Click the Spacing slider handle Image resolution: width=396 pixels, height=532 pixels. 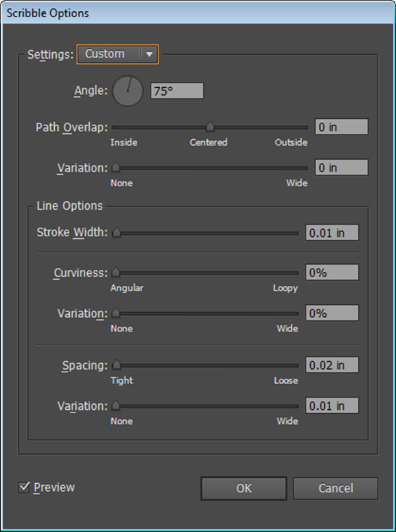pos(116,364)
